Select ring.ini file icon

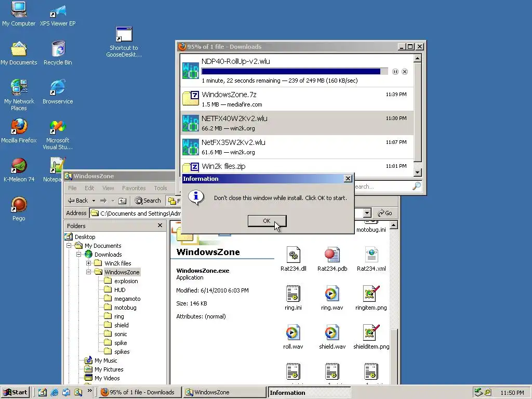click(293, 298)
